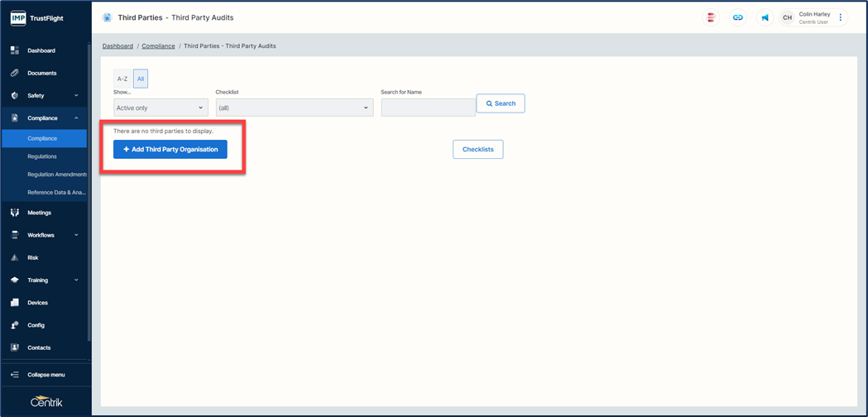Viewport: 868px width, 417px height.
Task: Click the Centrik logo at sidebar bottom
Action: click(x=46, y=403)
